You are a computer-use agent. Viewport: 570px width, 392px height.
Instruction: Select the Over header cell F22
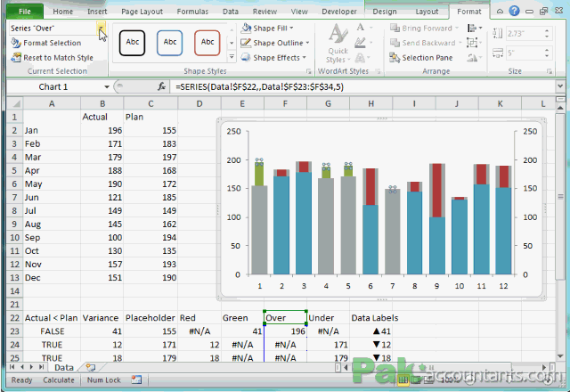(x=285, y=317)
